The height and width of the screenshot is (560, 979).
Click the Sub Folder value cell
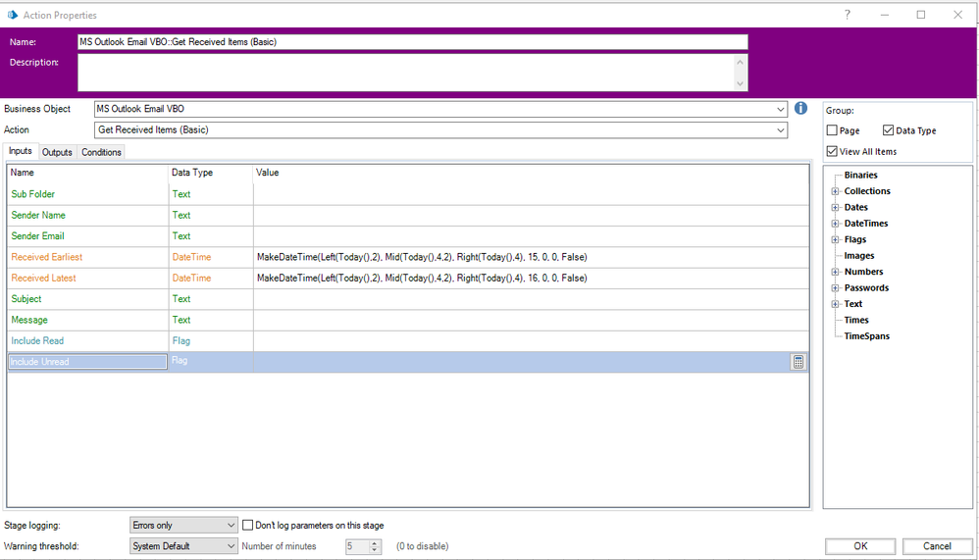coord(531,194)
